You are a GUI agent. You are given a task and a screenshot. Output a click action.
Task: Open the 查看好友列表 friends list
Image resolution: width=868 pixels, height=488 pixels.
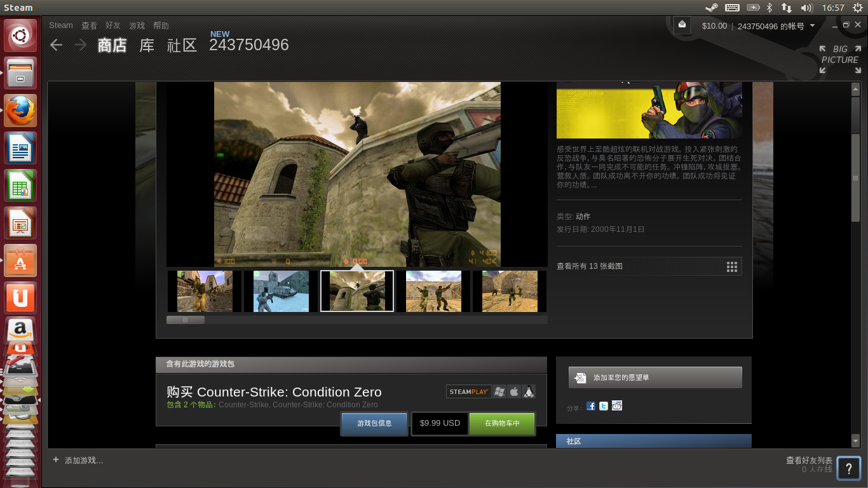809,460
